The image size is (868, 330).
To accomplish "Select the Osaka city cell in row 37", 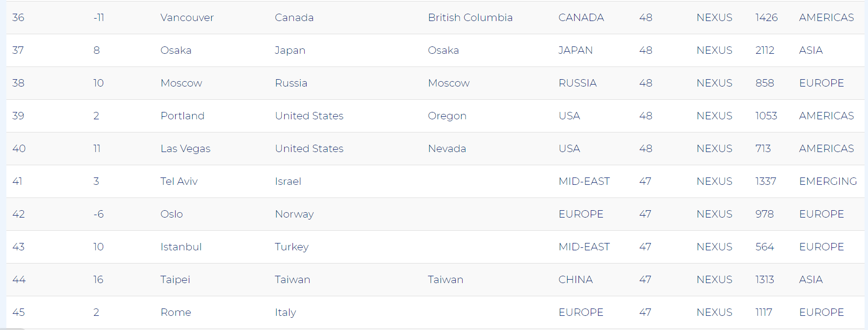I will pyautogui.click(x=176, y=50).
